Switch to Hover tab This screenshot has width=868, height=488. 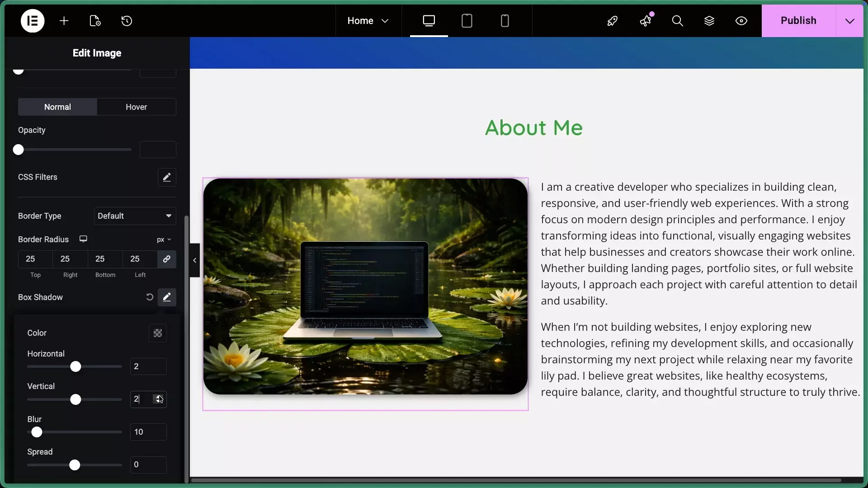136,107
